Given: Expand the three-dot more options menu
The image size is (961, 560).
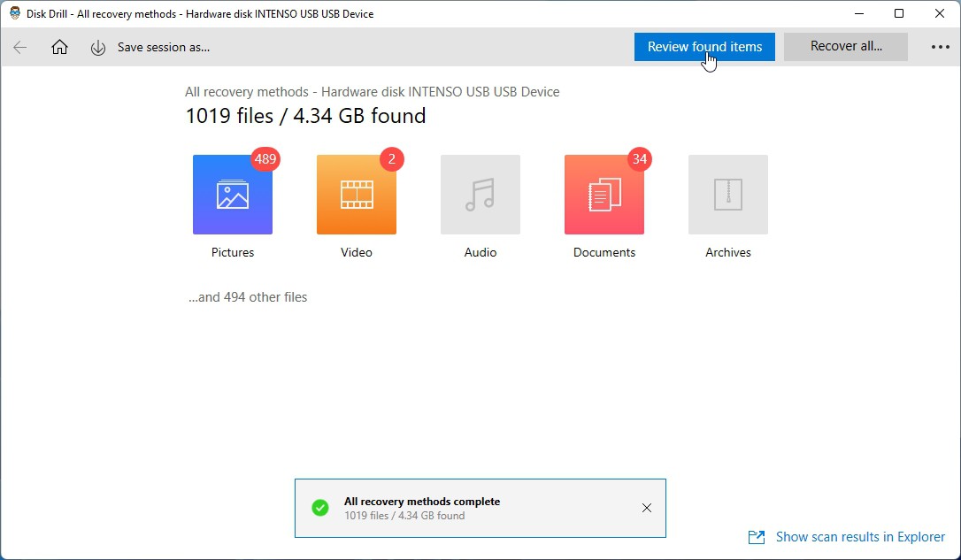Looking at the screenshot, I should [940, 48].
